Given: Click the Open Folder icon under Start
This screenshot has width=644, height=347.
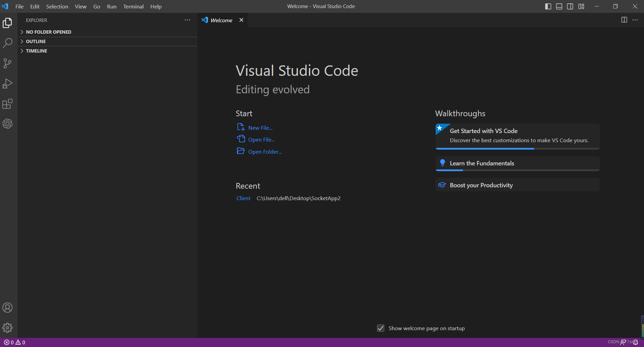Looking at the screenshot, I should (241, 151).
